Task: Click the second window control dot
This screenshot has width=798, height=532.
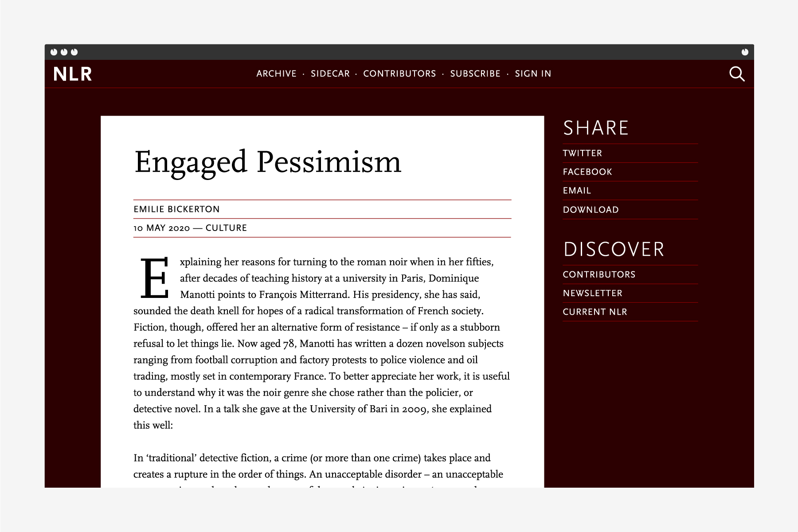Action: (64, 52)
